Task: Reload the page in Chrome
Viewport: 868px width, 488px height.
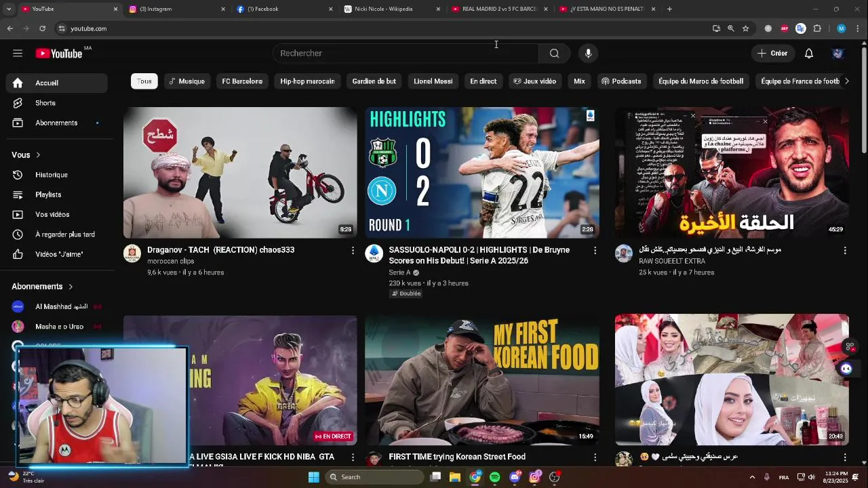Action: pyautogui.click(x=42, y=28)
